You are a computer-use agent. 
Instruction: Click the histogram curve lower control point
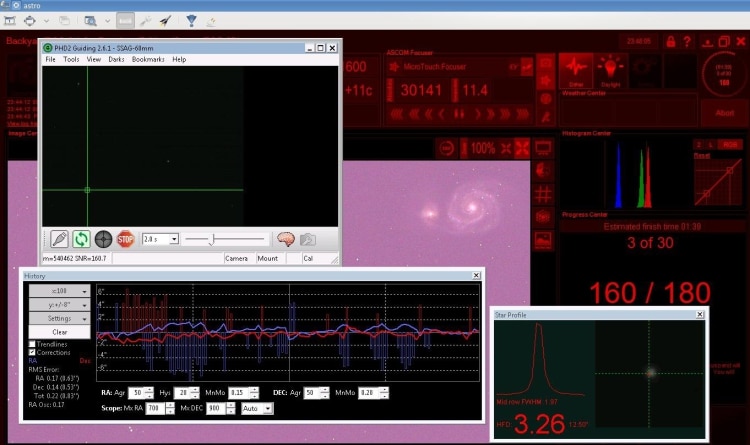pyautogui.click(x=706, y=193)
